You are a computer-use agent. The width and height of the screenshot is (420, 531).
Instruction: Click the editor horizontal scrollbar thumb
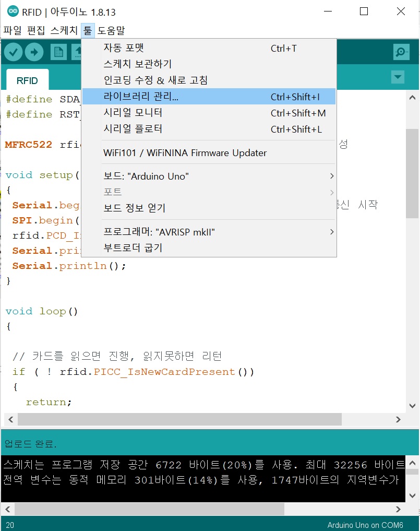(179, 419)
